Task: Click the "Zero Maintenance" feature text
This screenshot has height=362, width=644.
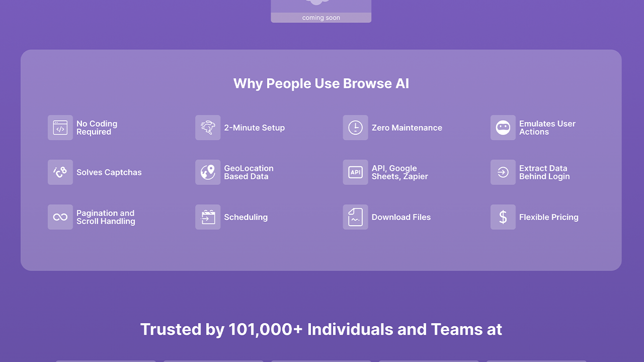Action: (407, 128)
